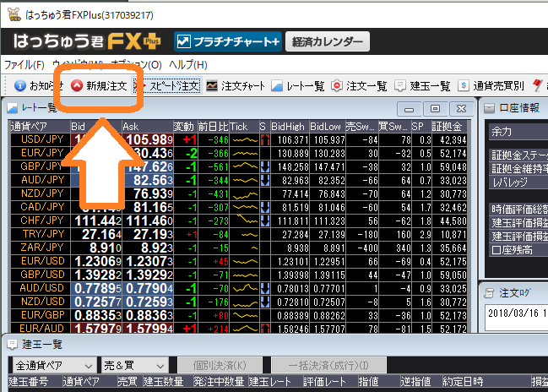This screenshot has height=392, width=548.
Task: Click the 新規注文 red icon
Action: pyautogui.click(x=77, y=85)
